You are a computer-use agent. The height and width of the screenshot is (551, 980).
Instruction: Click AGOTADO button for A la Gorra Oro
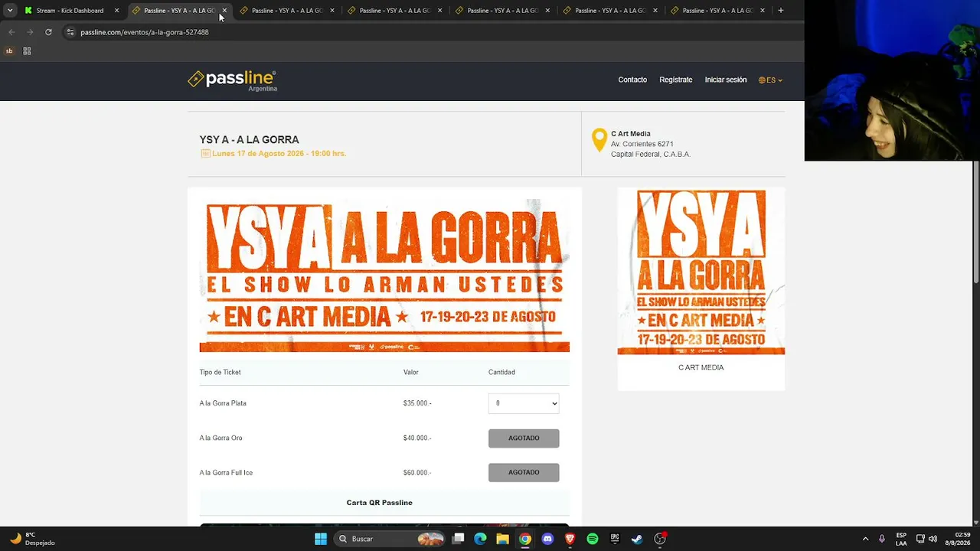coord(524,438)
